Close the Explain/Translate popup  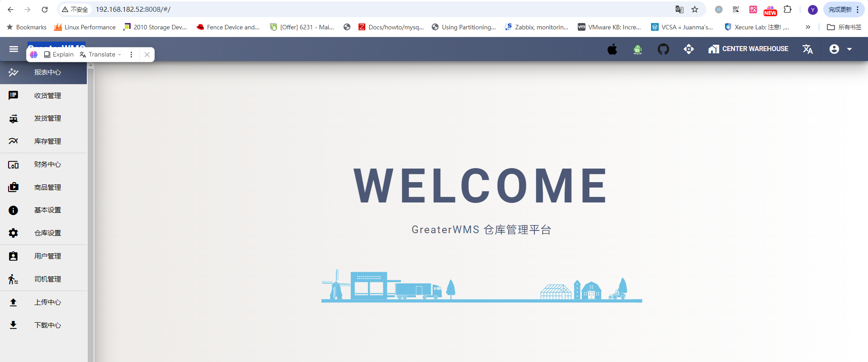click(x=147, y=54)
